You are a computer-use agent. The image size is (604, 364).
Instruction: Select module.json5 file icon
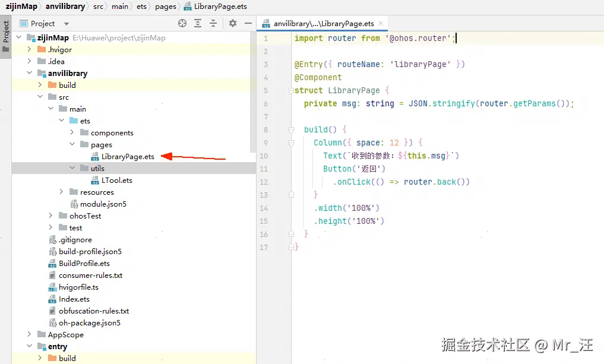pyautogui.click(x=74, y=204)
